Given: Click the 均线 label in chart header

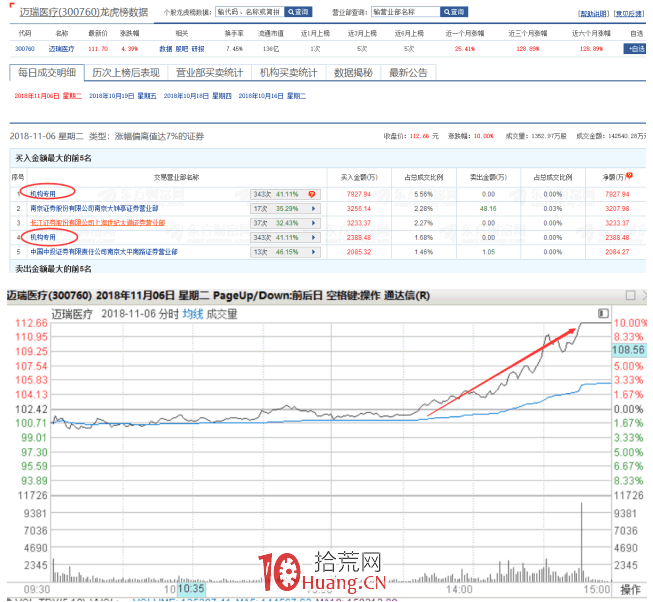Looking at the screenshot, I should click(x=193, y=314).
